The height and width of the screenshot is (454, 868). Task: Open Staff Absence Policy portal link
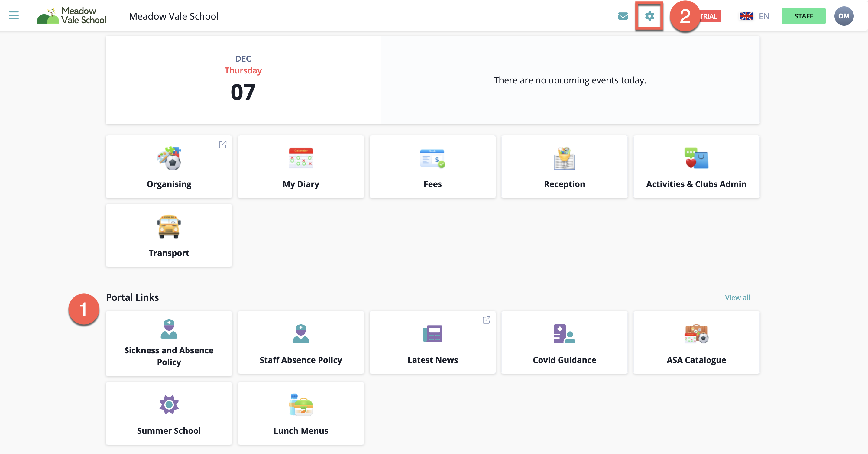pos(300,343)
